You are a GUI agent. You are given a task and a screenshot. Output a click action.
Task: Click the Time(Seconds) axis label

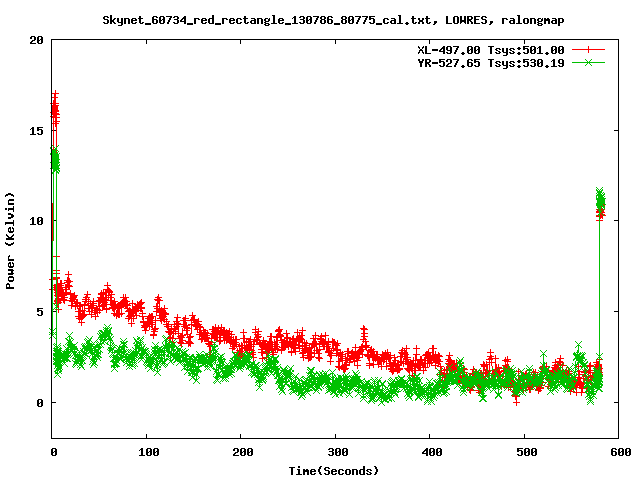[333, 471]
